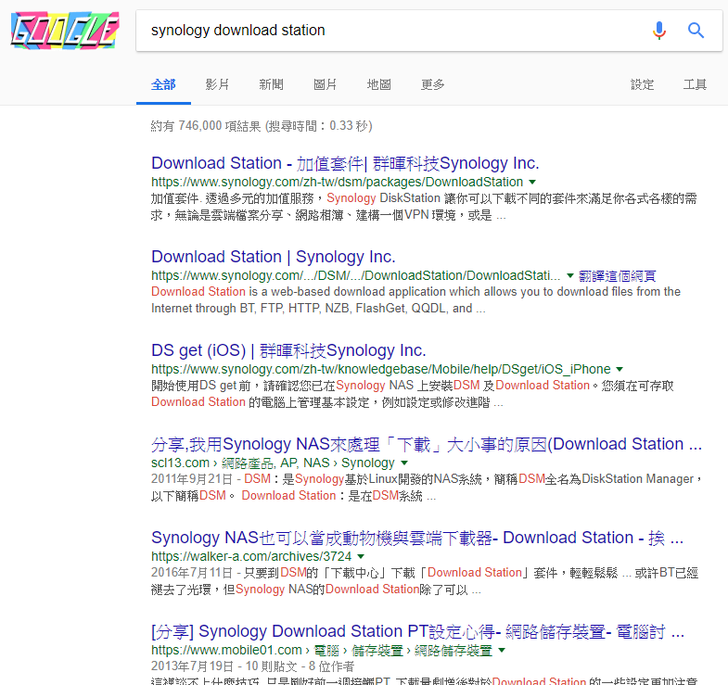Open 'Download Station | Synology Inc.' result
728x685 pixels.
point(273,257)
